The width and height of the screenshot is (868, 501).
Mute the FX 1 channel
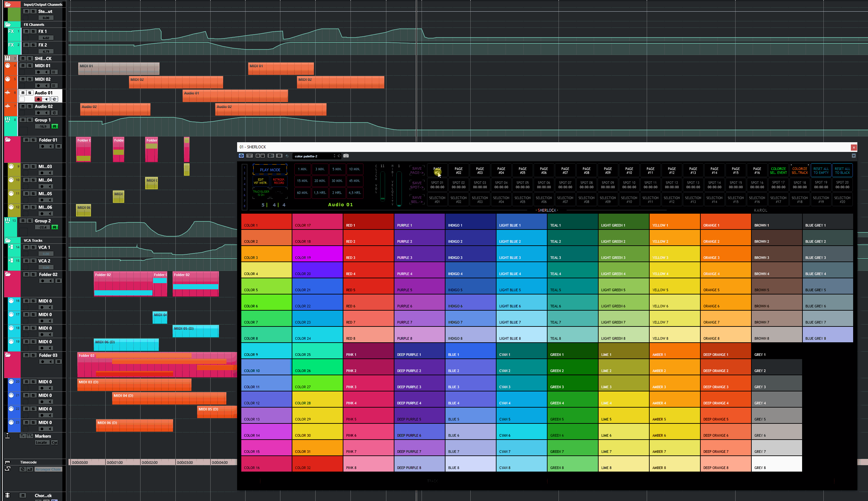(26, 31)
